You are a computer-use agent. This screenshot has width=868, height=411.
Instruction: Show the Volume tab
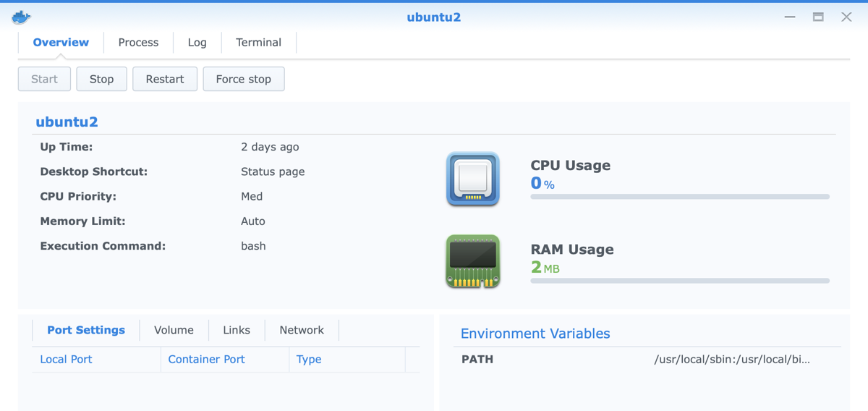pyautogui.click(x=174, y=331)
